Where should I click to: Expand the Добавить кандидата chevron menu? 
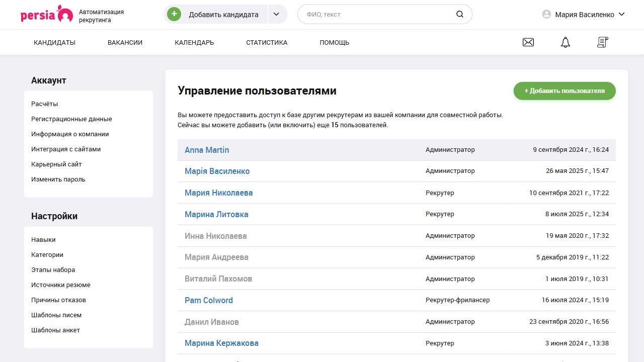point(277,14)
